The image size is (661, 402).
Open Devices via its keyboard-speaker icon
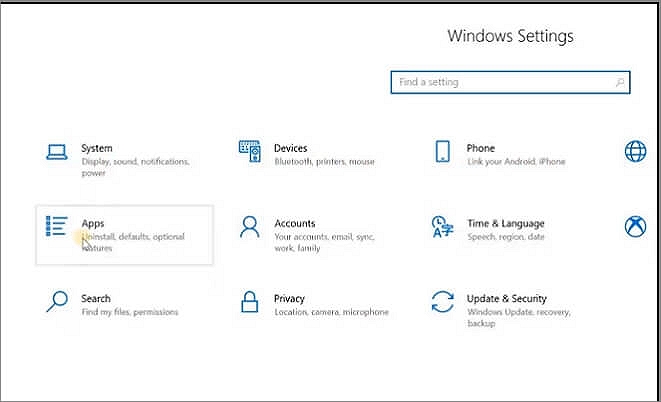pos(249,151)
